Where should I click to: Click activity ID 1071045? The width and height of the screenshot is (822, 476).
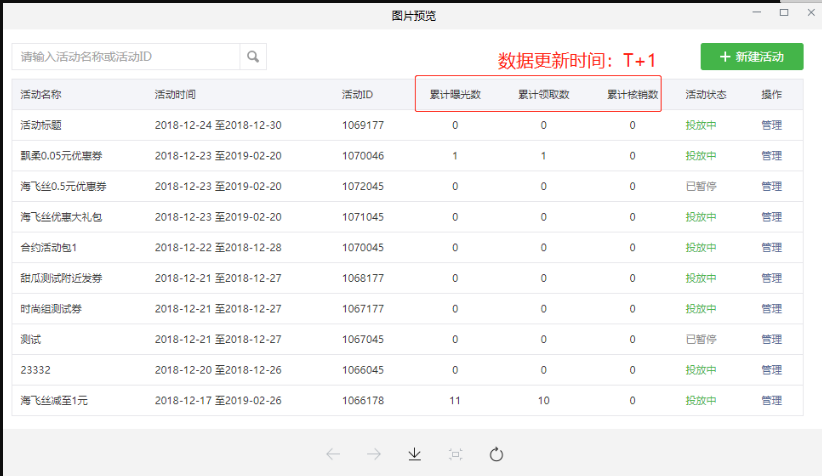pyautogui.click(x=363, y=217)
